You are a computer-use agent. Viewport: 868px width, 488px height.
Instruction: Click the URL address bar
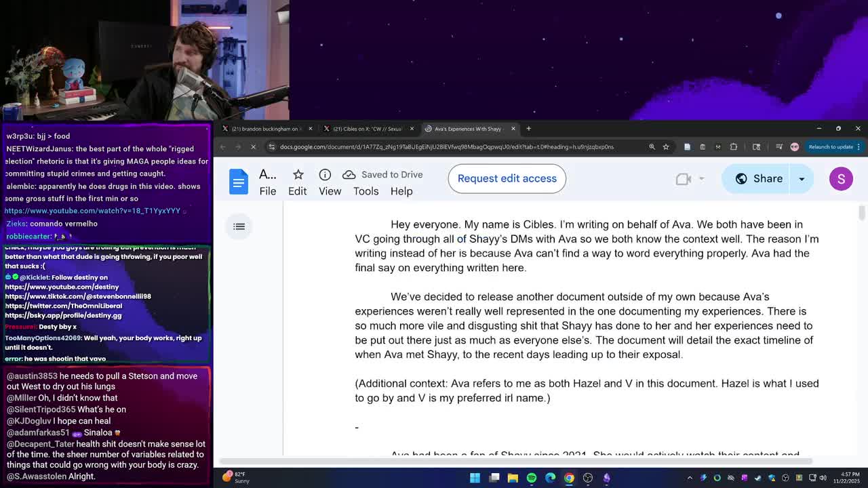click(448, 147)
